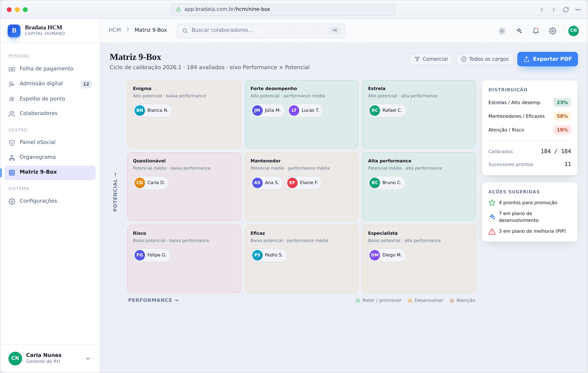Viewport: 588px width, 373px height.
Task: Click the 19% Atenção / Risco badge
Action: pyautogui.click(x=562, y=130)
